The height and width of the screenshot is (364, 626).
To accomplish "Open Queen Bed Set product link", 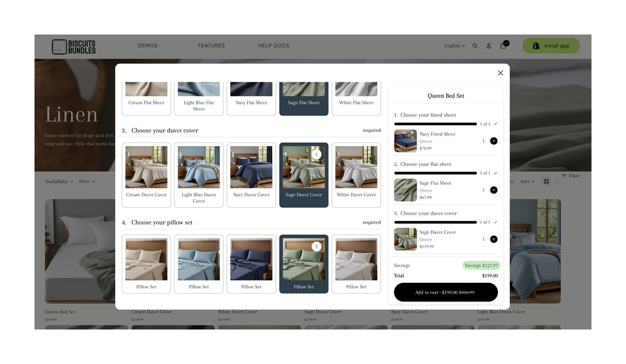I will pos(60,312).
